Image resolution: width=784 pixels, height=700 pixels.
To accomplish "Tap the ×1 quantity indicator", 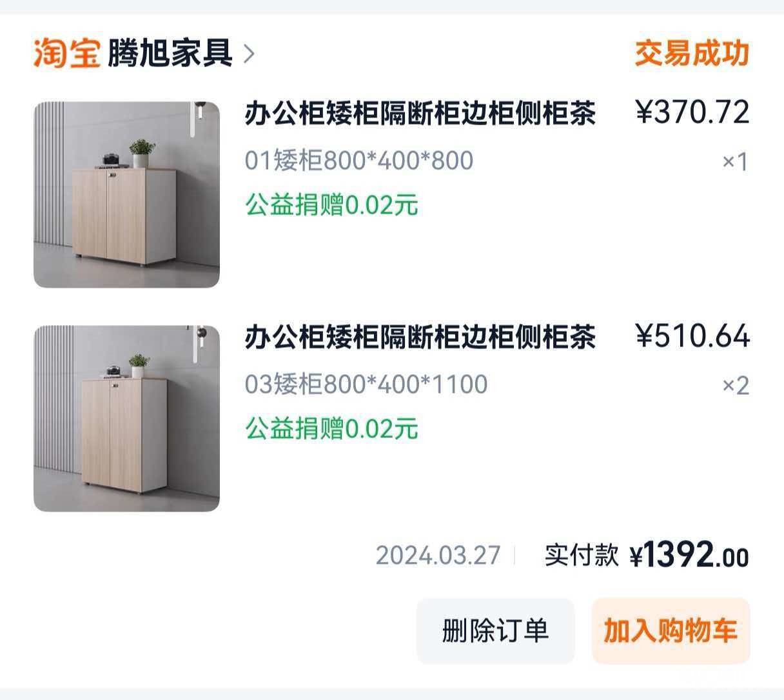I will coord(736,161).
